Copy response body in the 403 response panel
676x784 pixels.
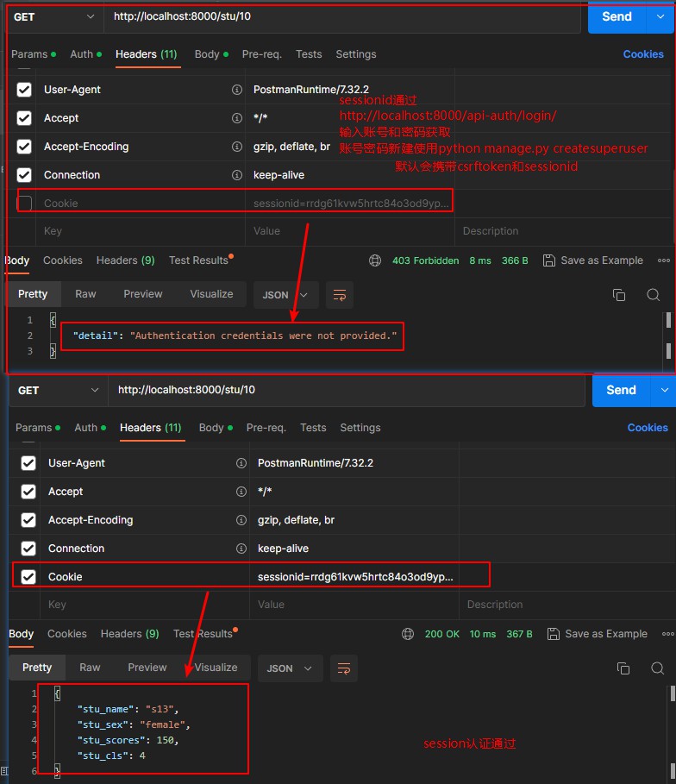619,295
